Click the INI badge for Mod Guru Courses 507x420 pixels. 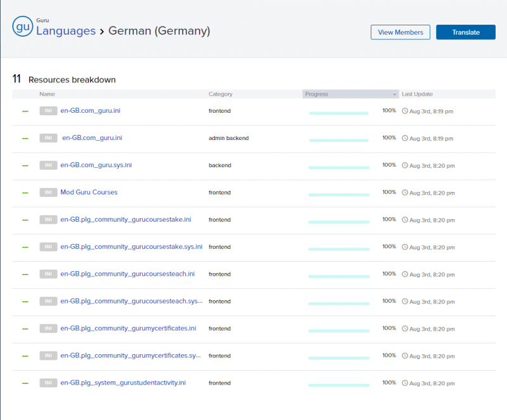point(49,193)
